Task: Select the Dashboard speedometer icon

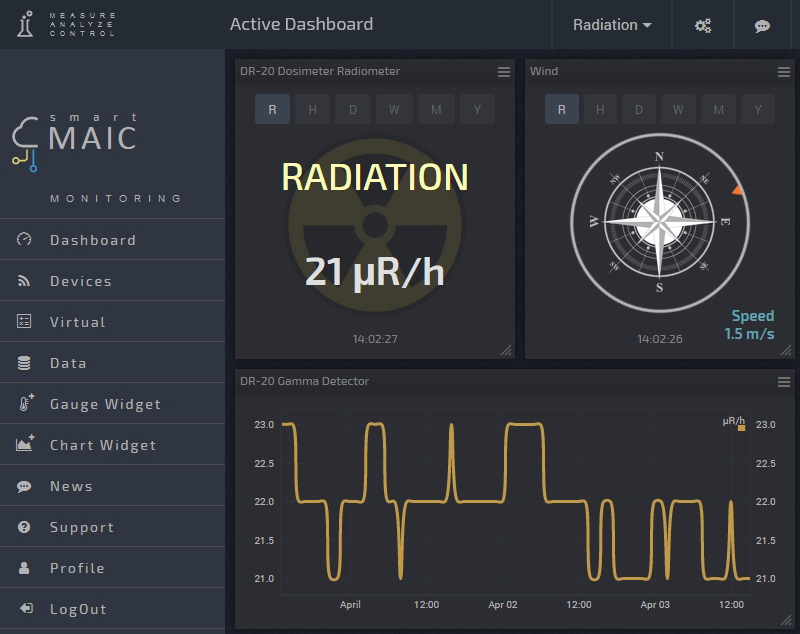Action: [x=25, y=240]
